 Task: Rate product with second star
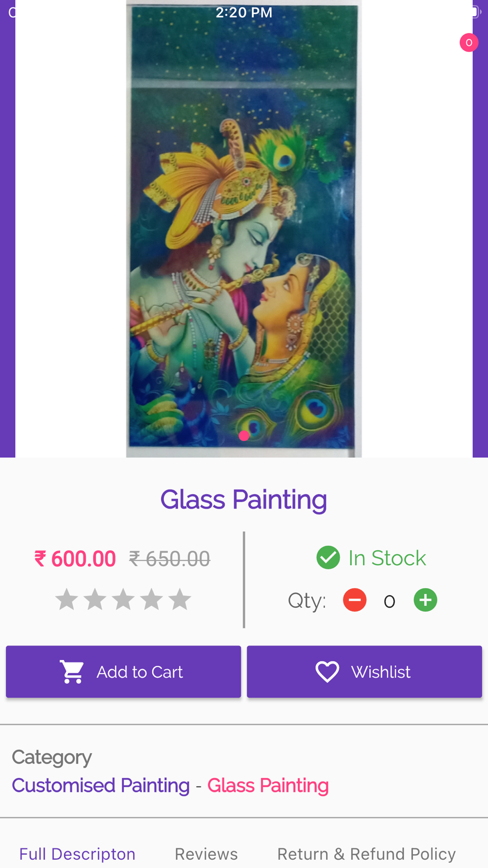[x=95, y=599]
